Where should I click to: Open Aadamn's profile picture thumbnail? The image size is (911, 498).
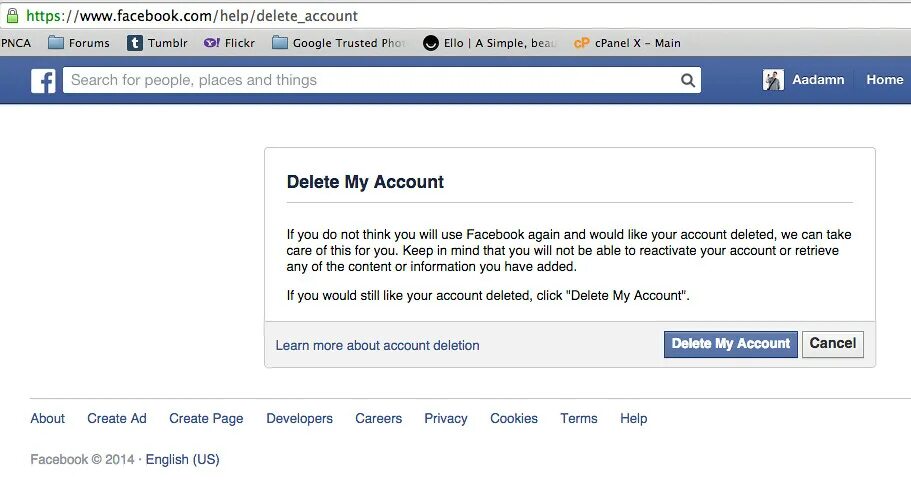click(x=773, y=80)
